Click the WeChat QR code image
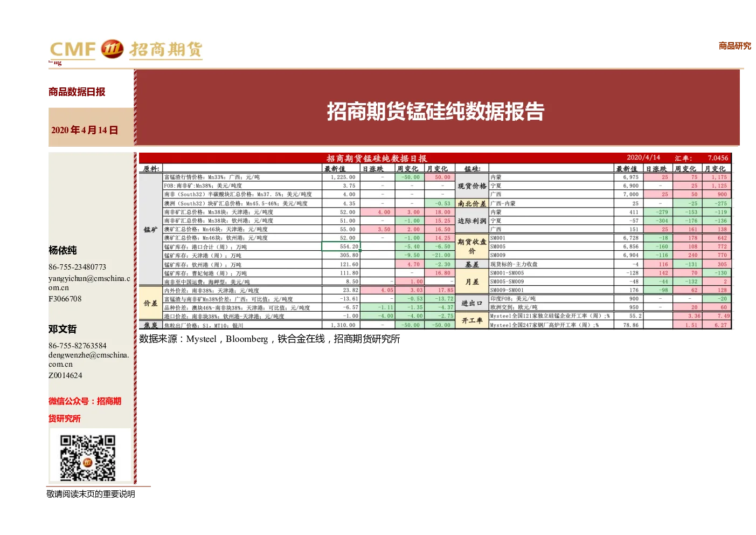 coord(87,457)
